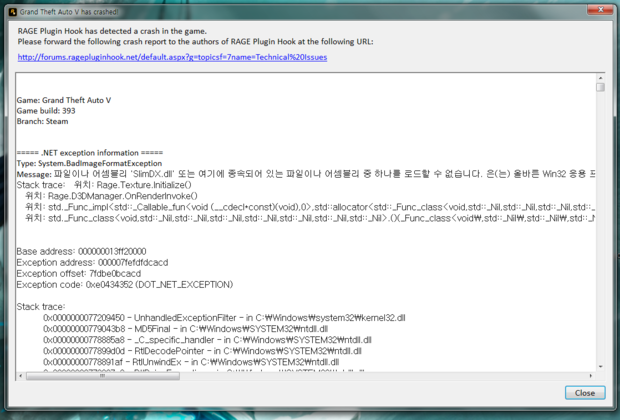
Task: Click the horizontal scrollbar thumb
Action: point(103,376)
